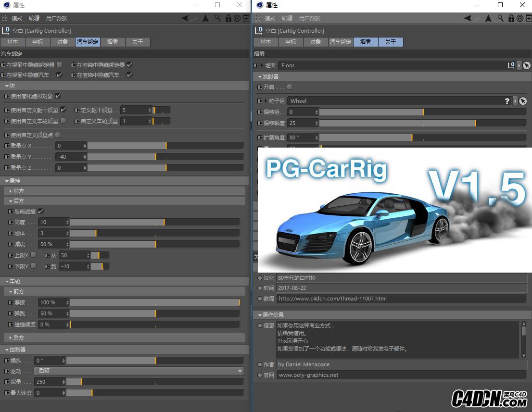
Task: Toggle 使用自定义躯干质量 checkbox
Action: pyautogui.click(x=63, y=110)
